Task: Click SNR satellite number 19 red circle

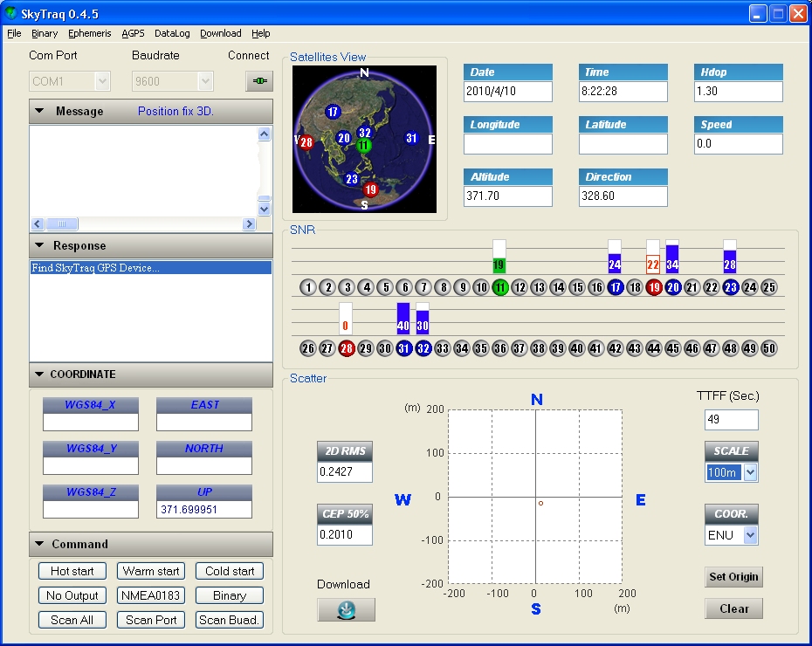Action: (x=654, y=287)
